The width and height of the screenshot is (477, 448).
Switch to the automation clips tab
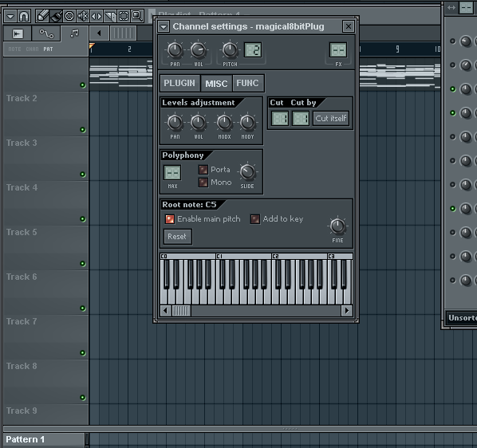click(x=46, y=33)
